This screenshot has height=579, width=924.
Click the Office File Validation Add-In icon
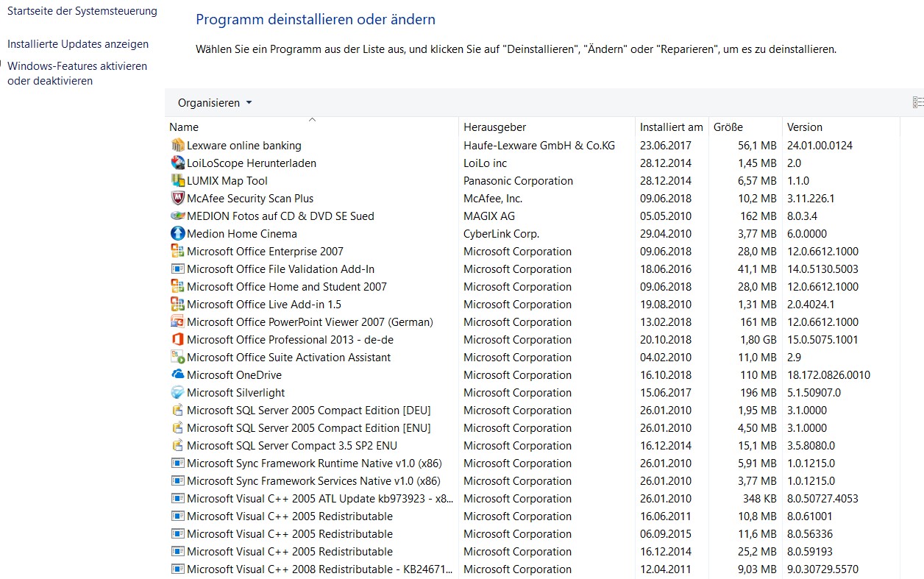[x=177, y=269]
